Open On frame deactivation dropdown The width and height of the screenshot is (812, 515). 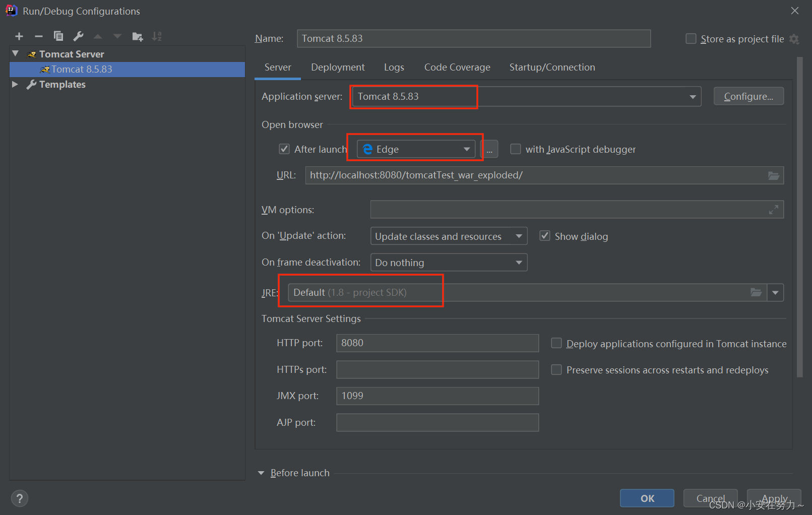449,263
